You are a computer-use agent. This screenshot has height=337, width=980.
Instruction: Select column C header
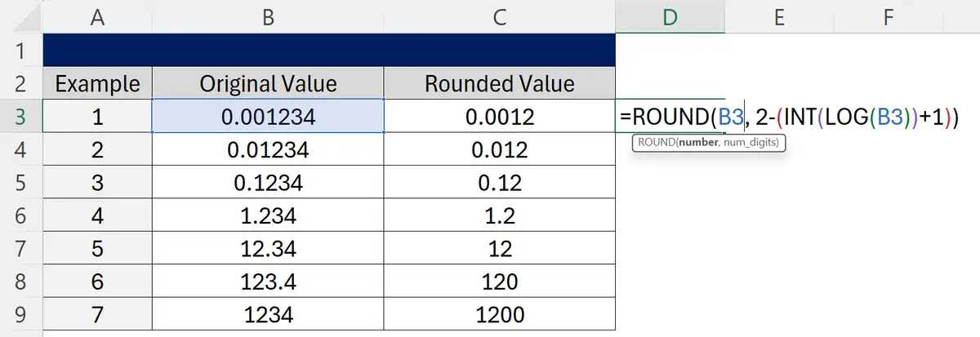[499, 16]
